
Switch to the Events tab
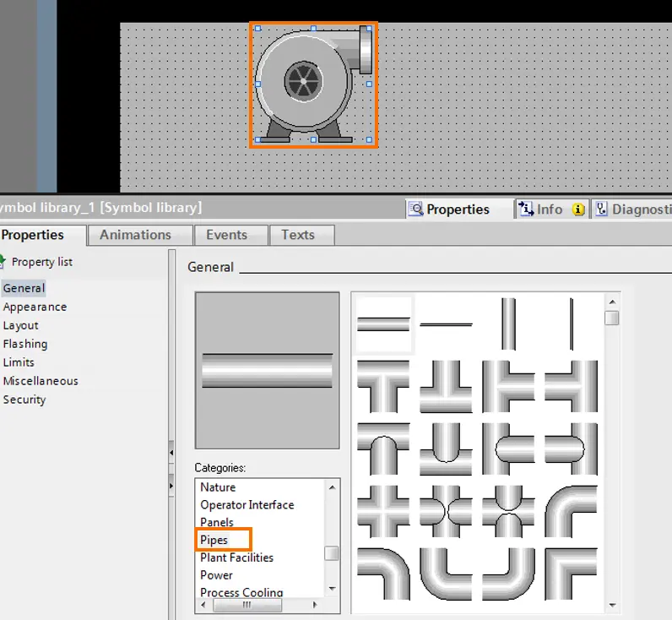point(227,235)
